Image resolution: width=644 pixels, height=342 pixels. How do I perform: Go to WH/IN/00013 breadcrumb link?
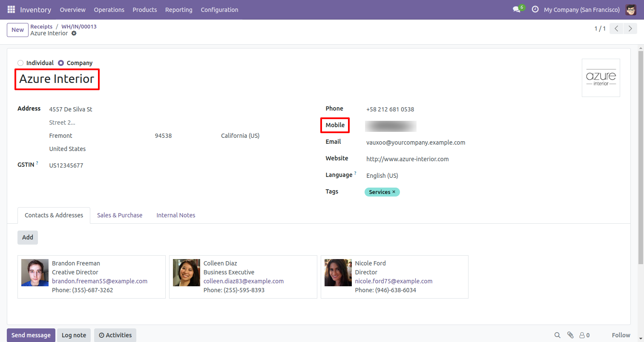click(79, 26)
